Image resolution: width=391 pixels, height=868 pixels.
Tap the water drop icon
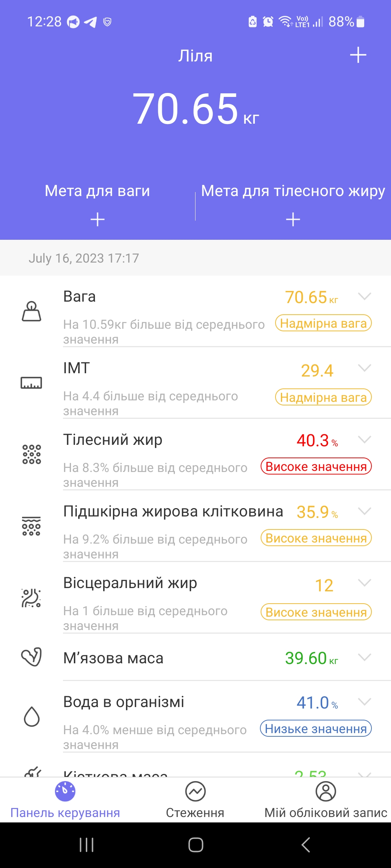(x=31, y=716)
